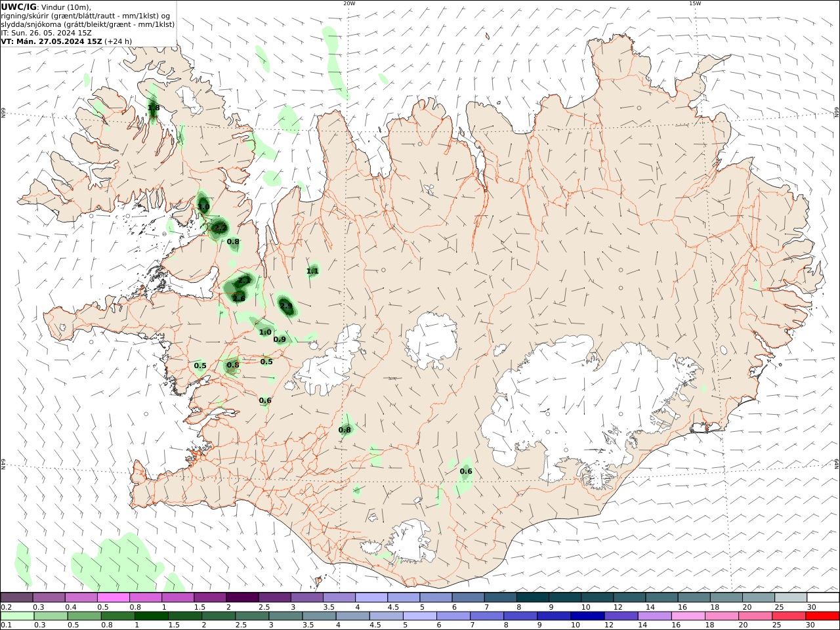Click the '(+24 h)' forecast offset text
This screenshot has height=630, width=840.
point(118,41)
